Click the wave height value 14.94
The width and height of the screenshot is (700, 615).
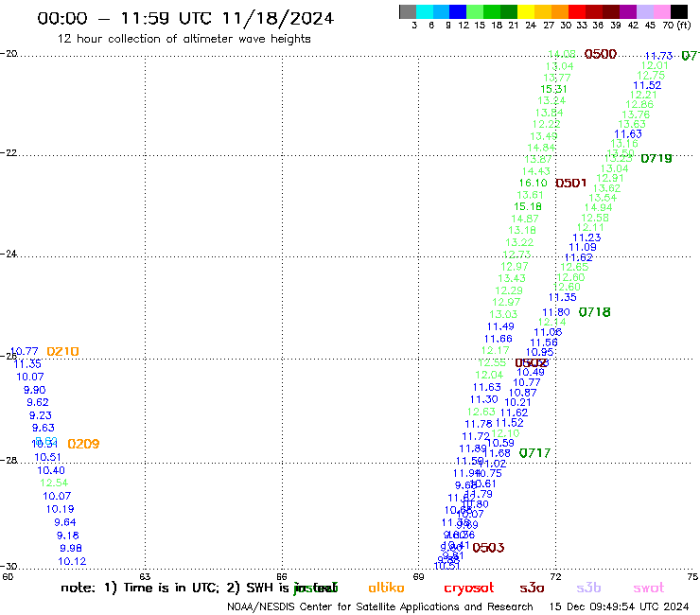(x=598, y=207)
